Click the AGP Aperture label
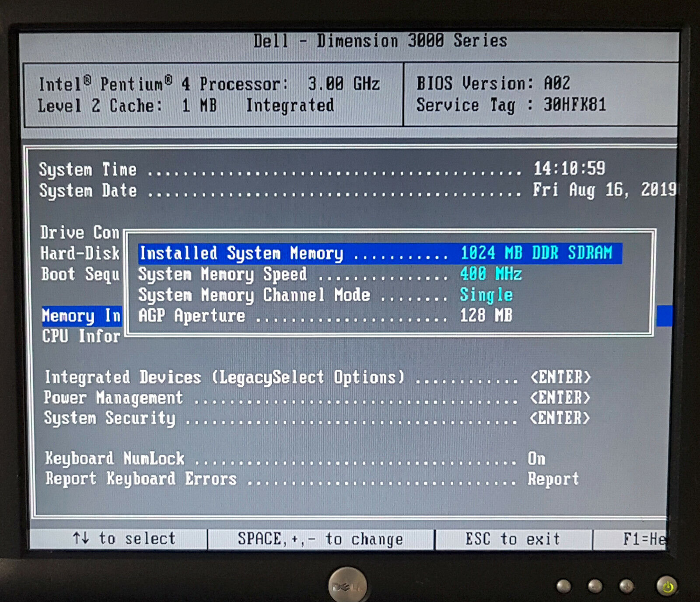The image size is (700, 602). (192, 316)
